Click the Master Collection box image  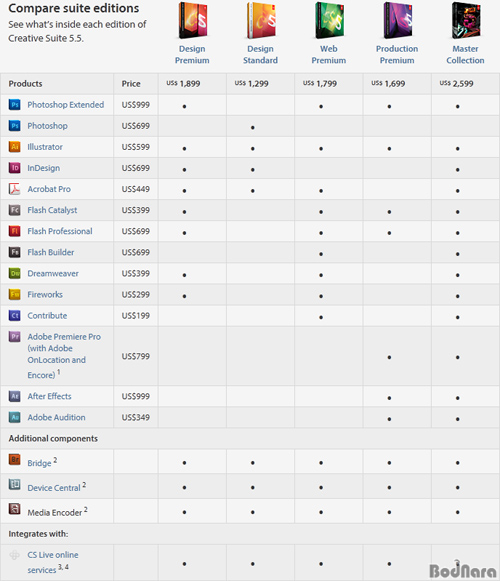466,20
